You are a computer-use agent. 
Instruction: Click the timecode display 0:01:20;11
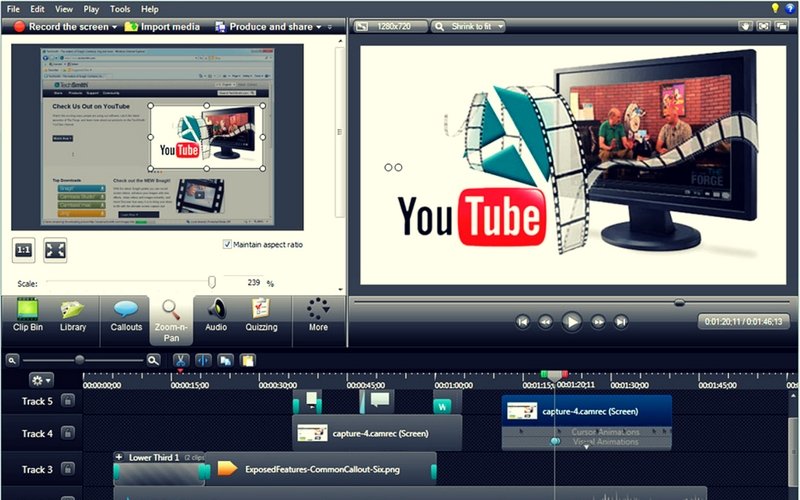point(743,321)
